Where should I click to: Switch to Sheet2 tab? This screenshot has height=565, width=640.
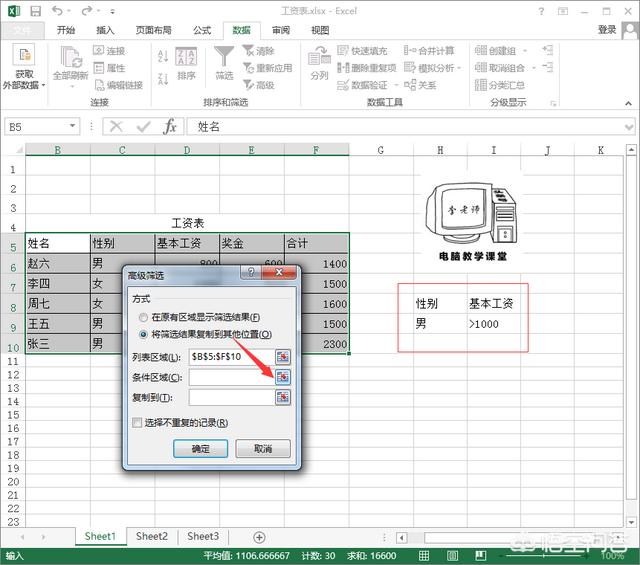coord(152,536)
